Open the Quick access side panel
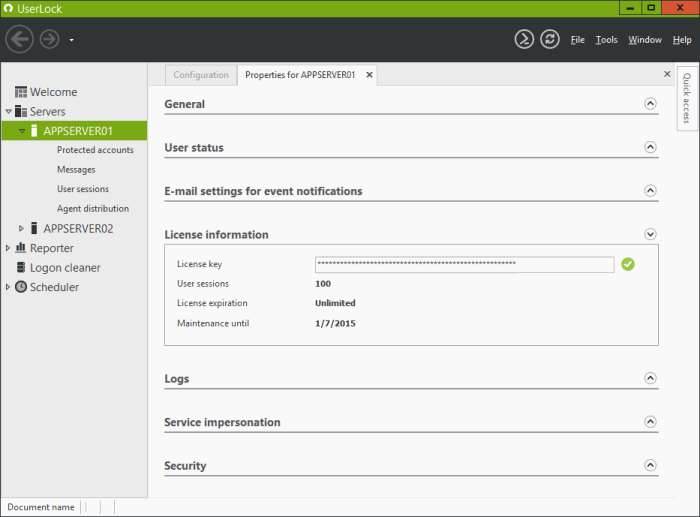 pyautogui.click(x=687, y=98)
